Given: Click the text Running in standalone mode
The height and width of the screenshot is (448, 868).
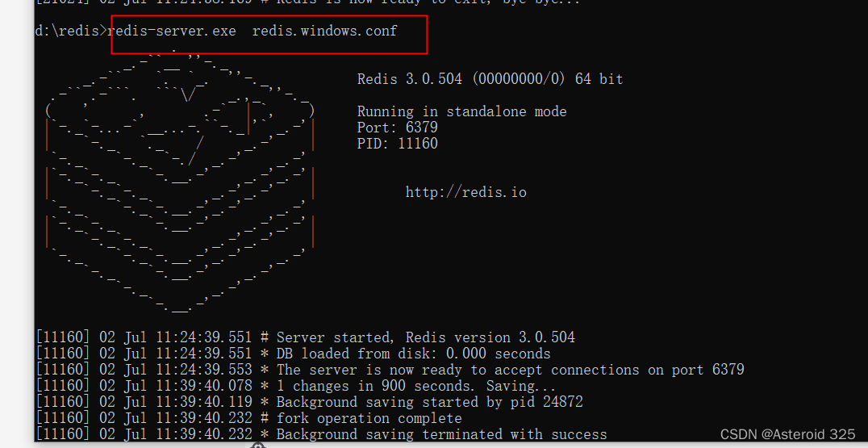Looking at the screenshot, I should point(461,111).
